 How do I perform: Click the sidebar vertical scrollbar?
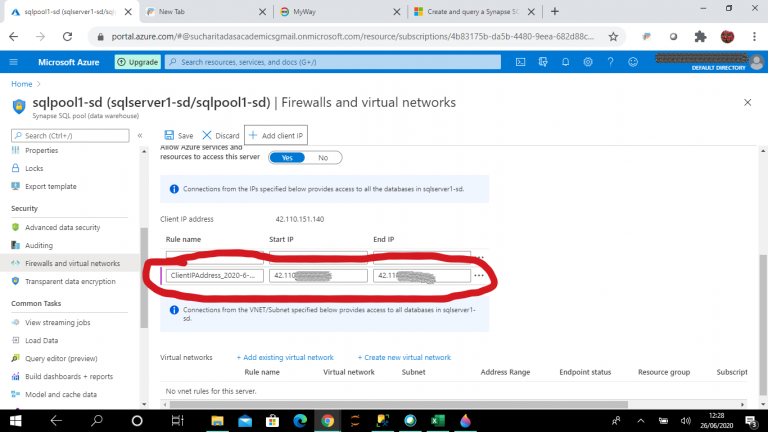pyautogui.click(x=144, y=278)
